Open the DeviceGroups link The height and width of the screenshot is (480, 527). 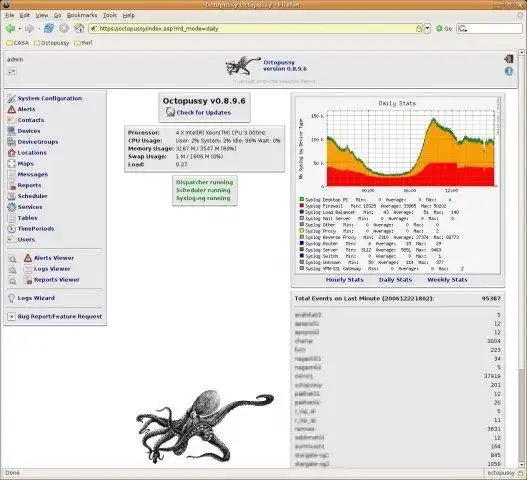(x=38, y=142)
